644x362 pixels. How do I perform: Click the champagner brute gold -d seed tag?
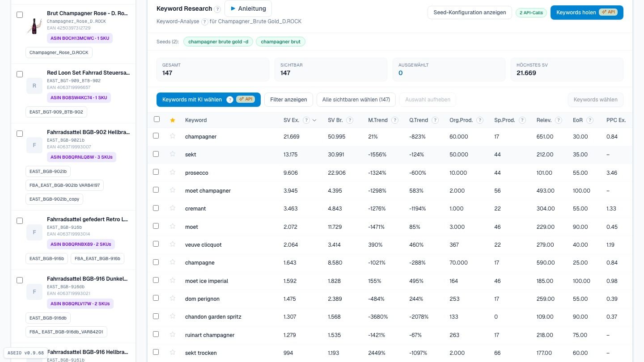(218, 42)
